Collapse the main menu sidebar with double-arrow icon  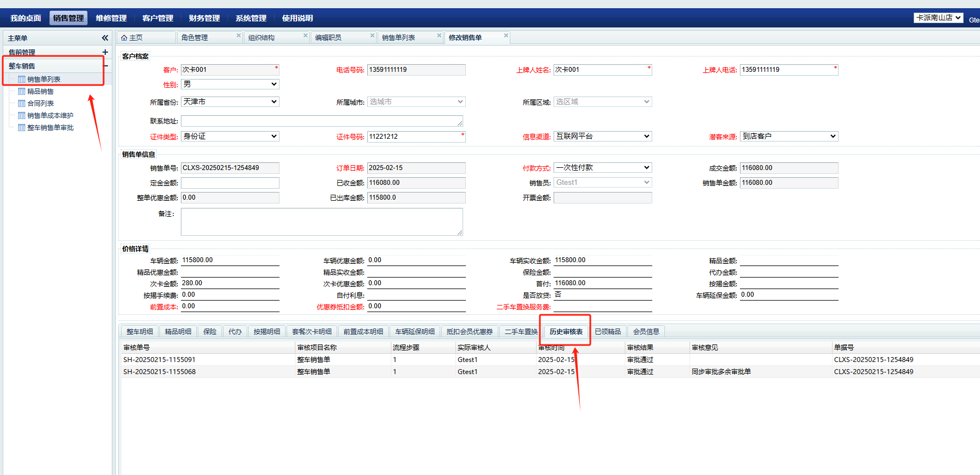[x=105, y=38]
